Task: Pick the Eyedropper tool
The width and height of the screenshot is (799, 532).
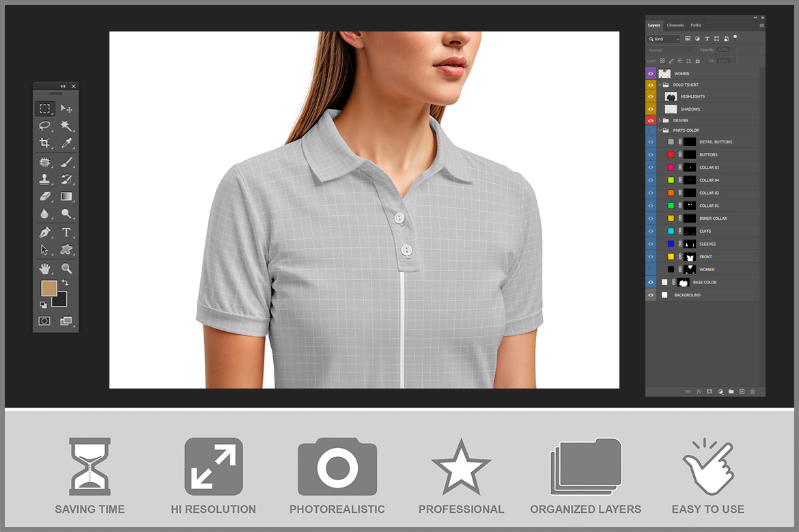Action: (x=66, y=143)
